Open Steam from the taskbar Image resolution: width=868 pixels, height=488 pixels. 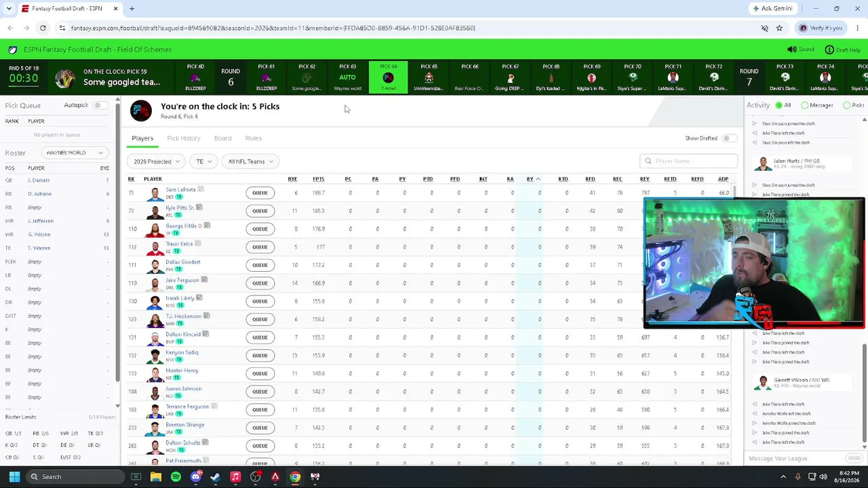[x=215, y=476]
